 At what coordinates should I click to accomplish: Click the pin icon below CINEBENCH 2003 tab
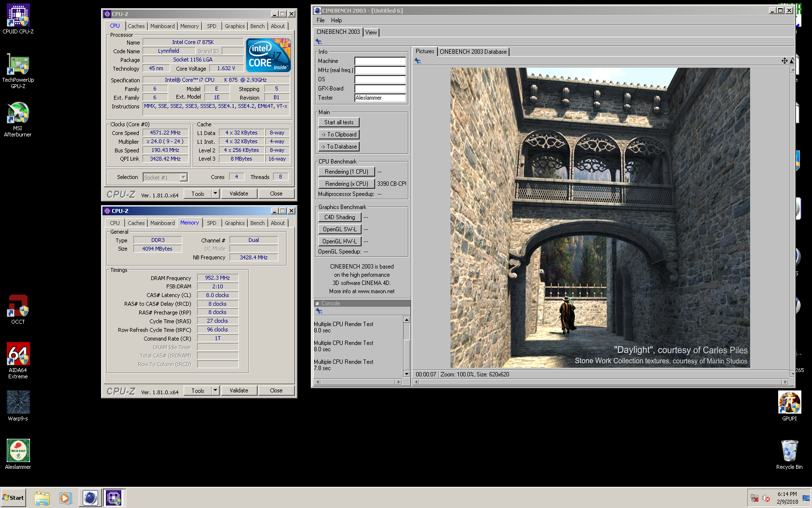[319, 42]
